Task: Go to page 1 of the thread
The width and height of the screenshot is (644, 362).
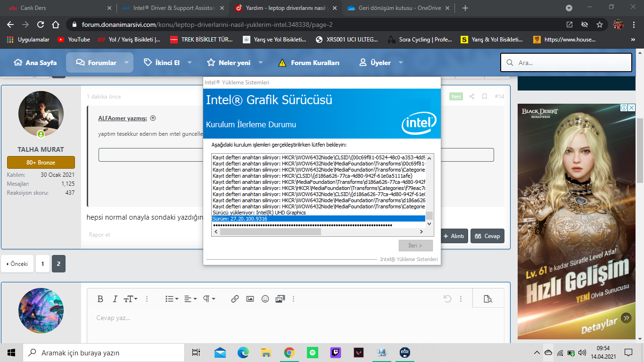Action: click(42, 264)
